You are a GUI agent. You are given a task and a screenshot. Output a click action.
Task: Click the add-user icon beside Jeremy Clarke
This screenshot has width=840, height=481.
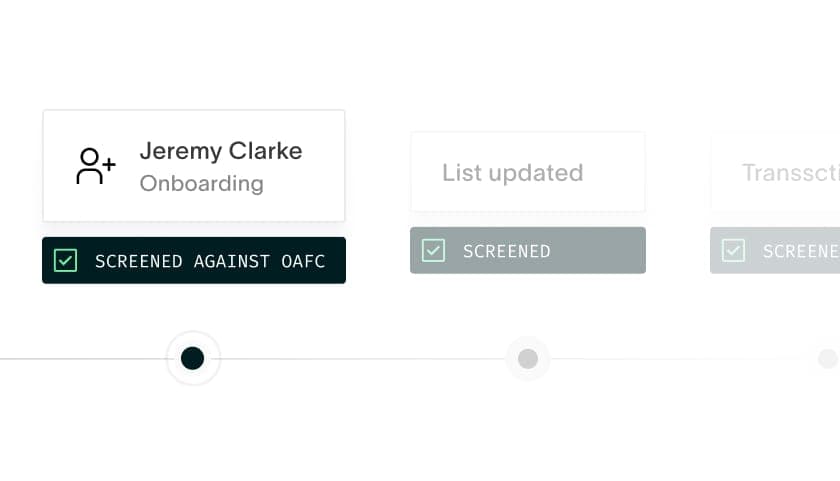(96, 166)
